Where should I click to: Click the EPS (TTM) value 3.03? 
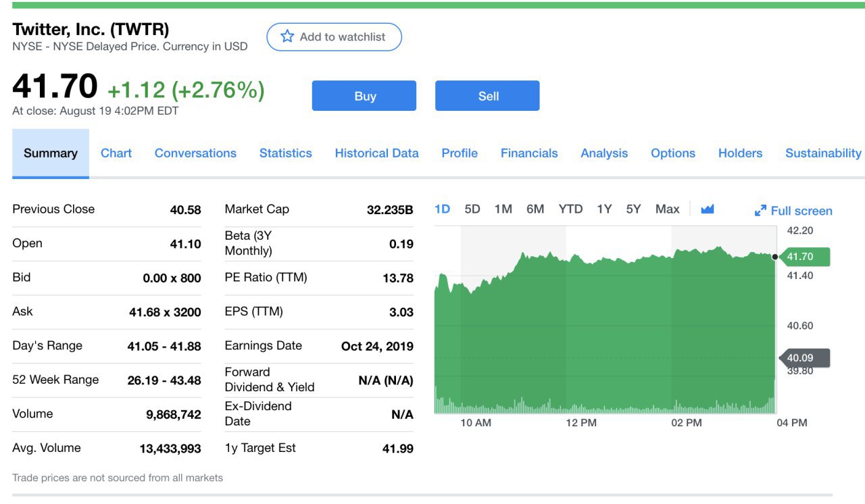(401, 312)
